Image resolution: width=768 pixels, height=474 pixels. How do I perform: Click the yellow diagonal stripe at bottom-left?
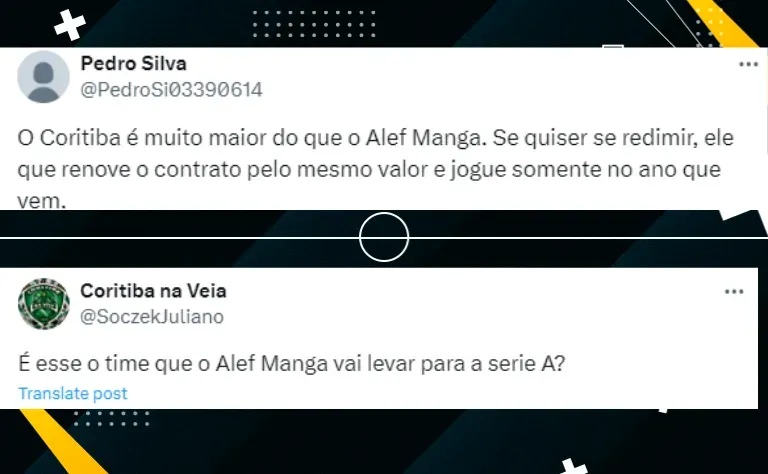click(x=61, y=441)
